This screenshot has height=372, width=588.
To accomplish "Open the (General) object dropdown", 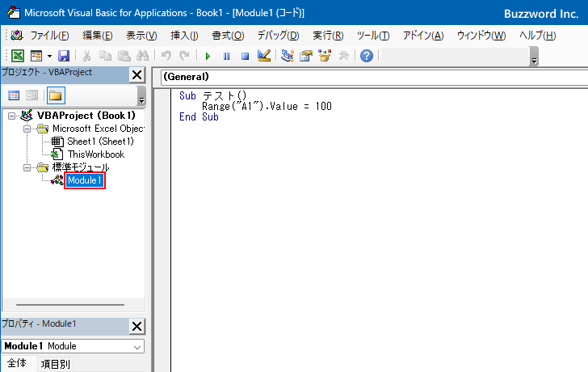I will click(374, 77).
